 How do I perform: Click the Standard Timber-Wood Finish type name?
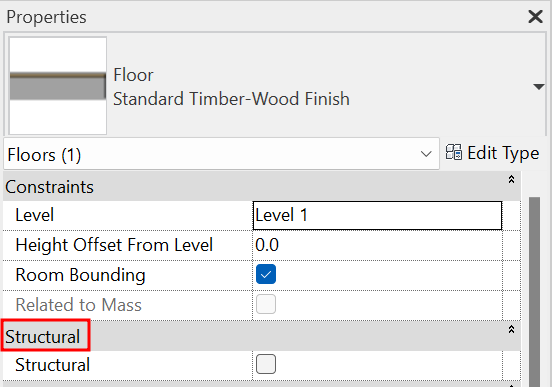pyautogui.click(x=231, y=99)
